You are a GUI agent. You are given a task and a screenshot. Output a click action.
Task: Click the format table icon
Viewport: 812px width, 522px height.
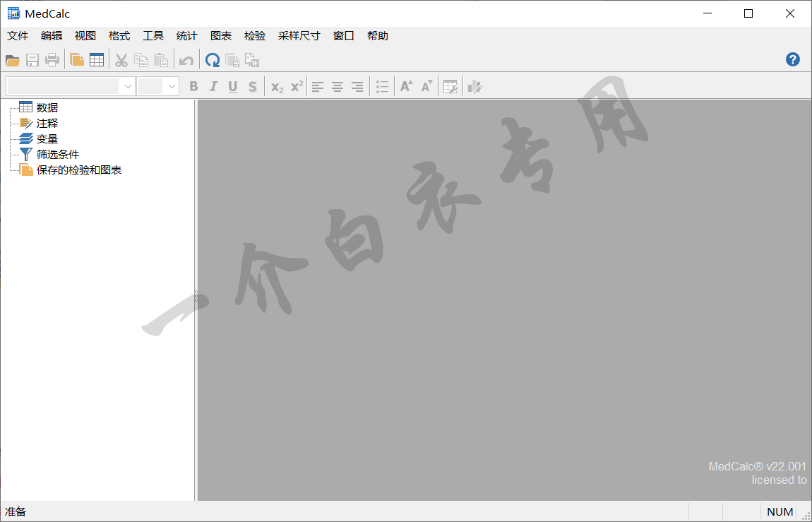click(450, 87)
